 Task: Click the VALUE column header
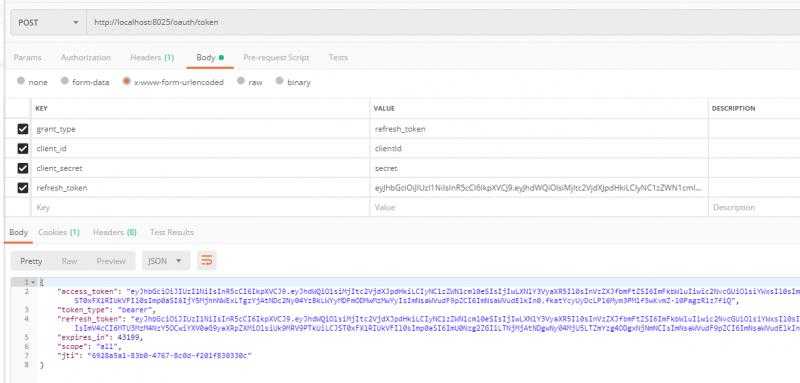[384, 109]
